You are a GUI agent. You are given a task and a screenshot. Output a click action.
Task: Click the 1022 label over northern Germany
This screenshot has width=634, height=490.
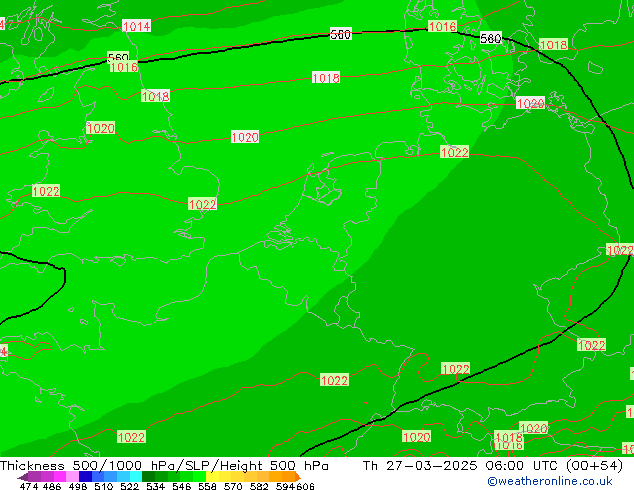[x=454, y=152]
